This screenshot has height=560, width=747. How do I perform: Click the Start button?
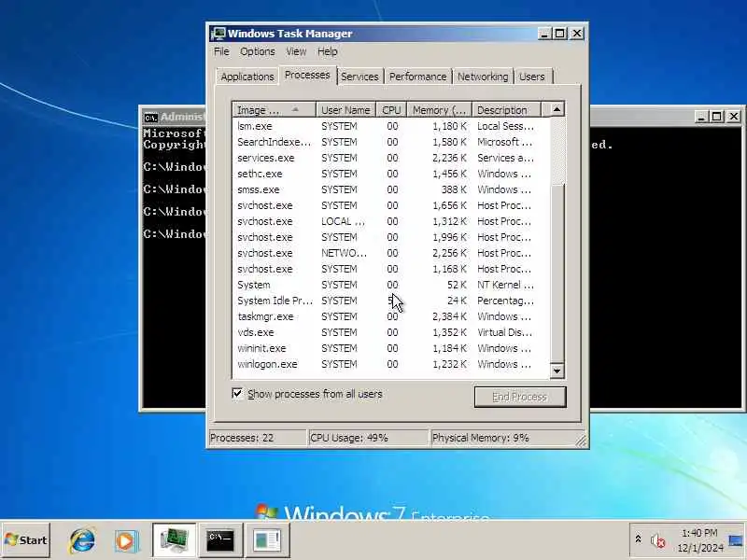coord(26,540)
